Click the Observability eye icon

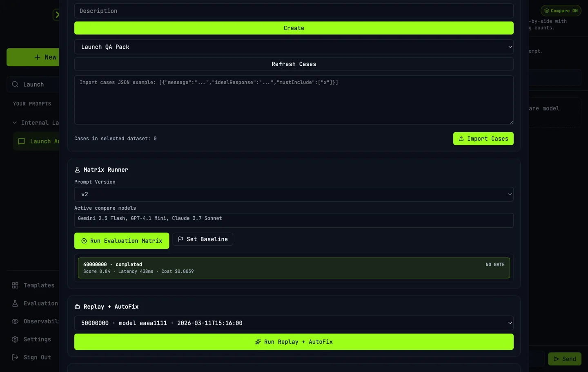pos(15,321)
